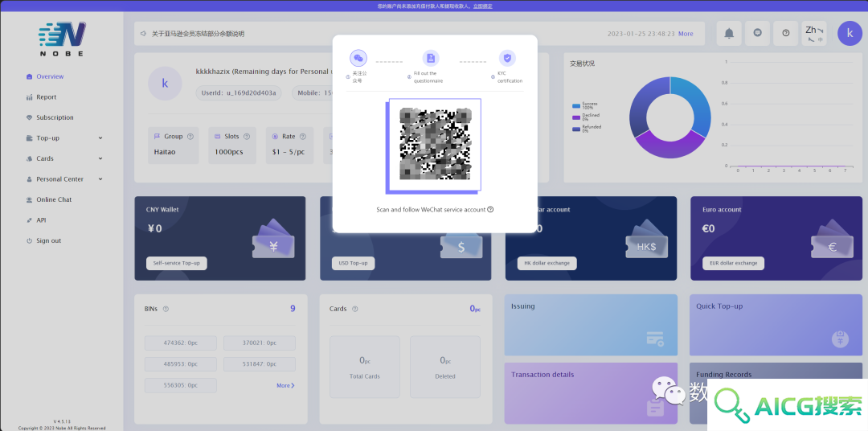Click the KYC certification shield icon

pos(507,58)
